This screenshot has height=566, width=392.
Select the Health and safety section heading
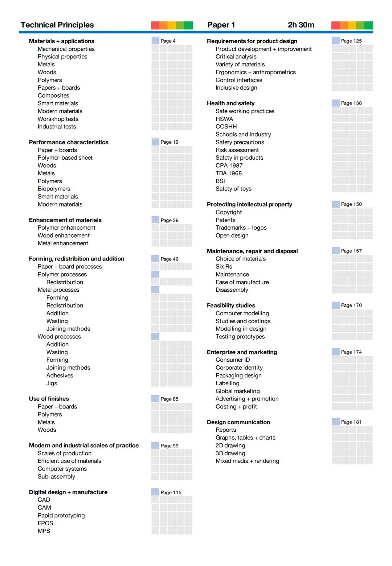coord(230,103)
